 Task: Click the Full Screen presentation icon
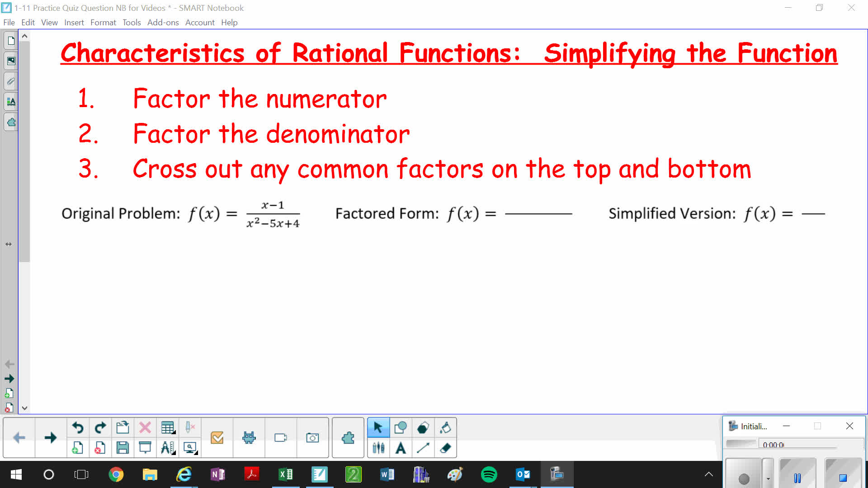click(146, 448)
